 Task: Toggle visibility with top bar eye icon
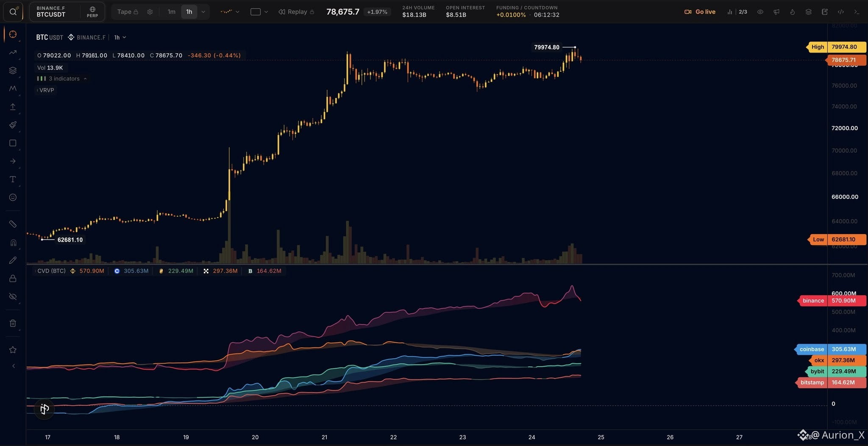[x=760, y=12]
